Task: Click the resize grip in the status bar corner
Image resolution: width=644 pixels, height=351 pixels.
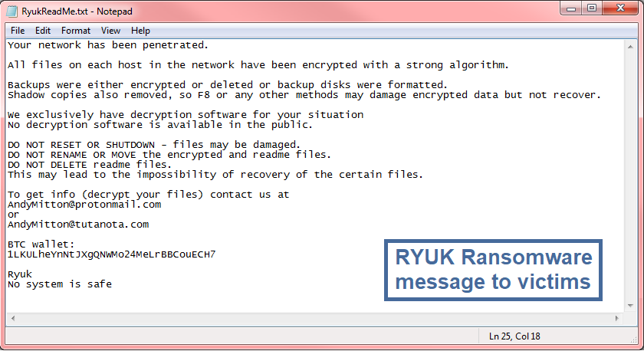Action: pos(633,340)
